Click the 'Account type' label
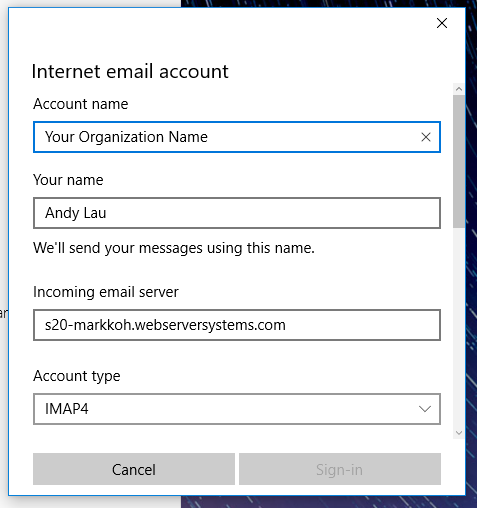This screenshot has height=508, width=477. pyautogui.click(x=77, y=376)
